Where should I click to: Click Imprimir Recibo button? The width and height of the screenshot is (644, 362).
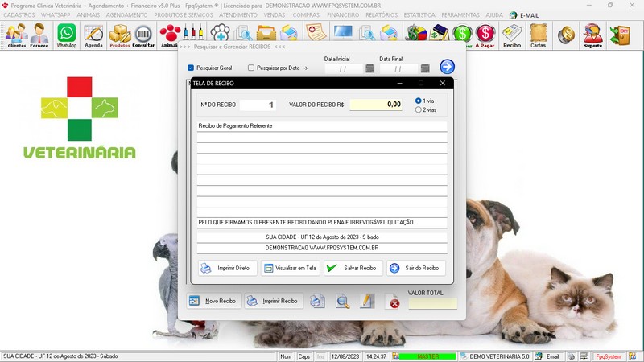click(x=274, y=301)
